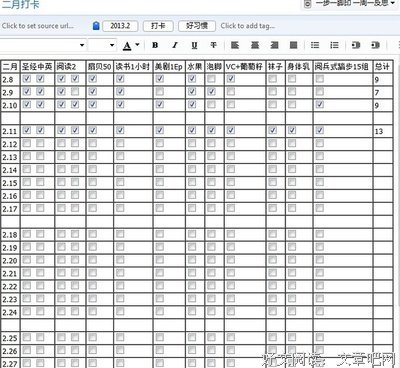Click the 2013.2 tag

(120, 26)
